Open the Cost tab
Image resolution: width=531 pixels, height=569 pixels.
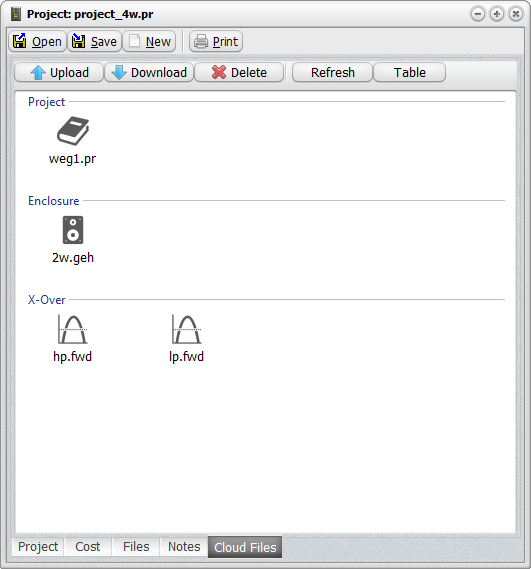click(x=87, y=547)
